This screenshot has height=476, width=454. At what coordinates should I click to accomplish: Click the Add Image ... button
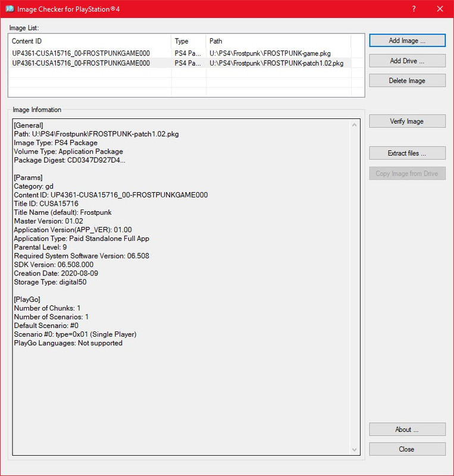(x=407, y=40)
